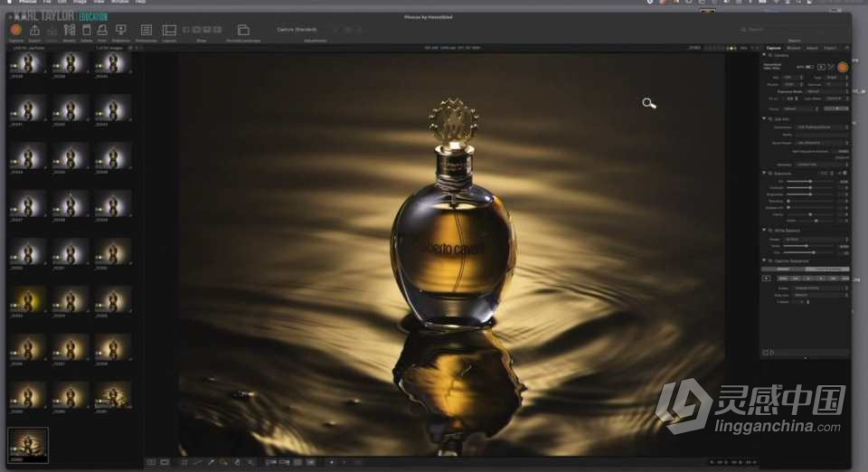Collapse the Exposure section triangle
The width and height of the screenshot is (868, 472).
pyautogui.click(x=764, y=173)
